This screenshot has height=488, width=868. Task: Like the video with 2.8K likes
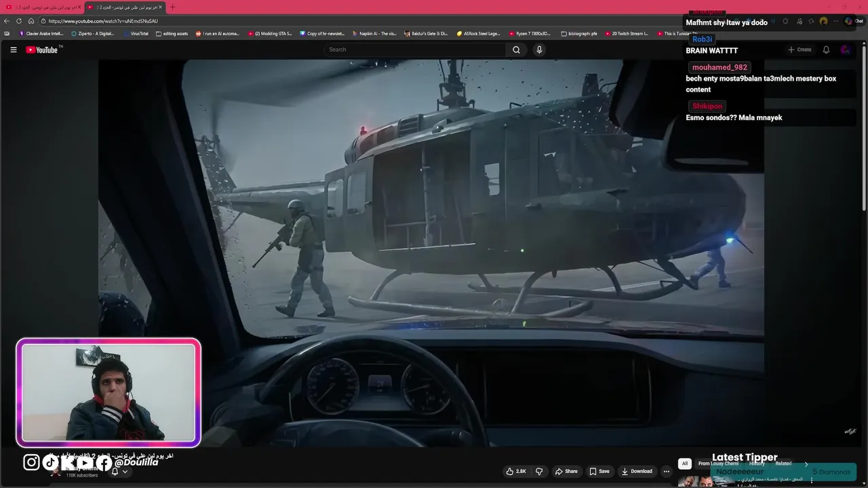point(516,471)
